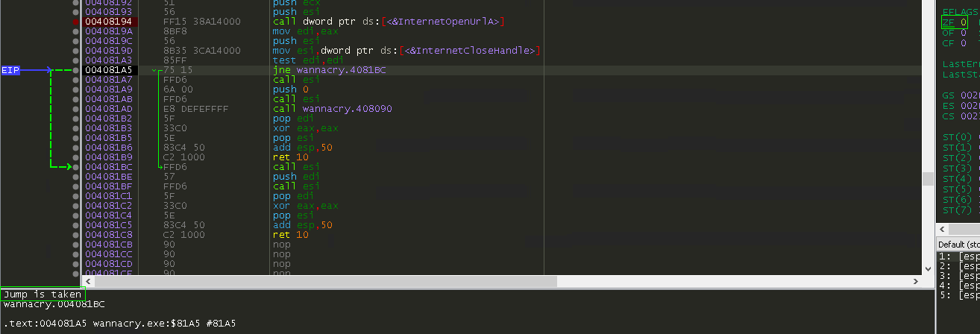Viewport: 980px width, 334px height.
Task: Click opcode bytes 75 15
Action: coord(178,70)
